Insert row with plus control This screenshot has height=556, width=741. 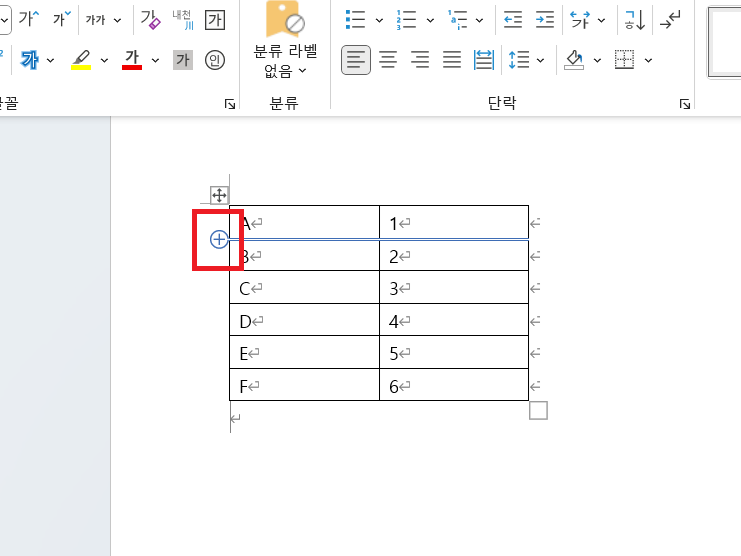point(219,240)
